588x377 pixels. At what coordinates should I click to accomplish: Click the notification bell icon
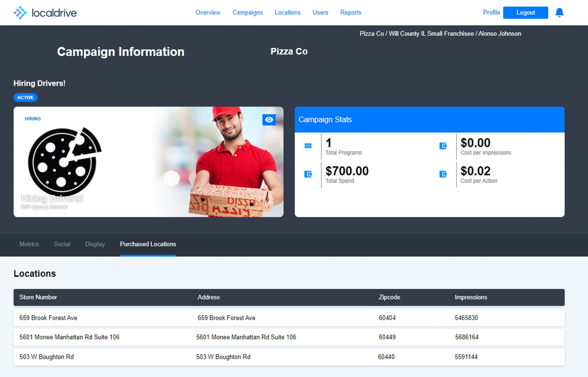tap(559, 12)
